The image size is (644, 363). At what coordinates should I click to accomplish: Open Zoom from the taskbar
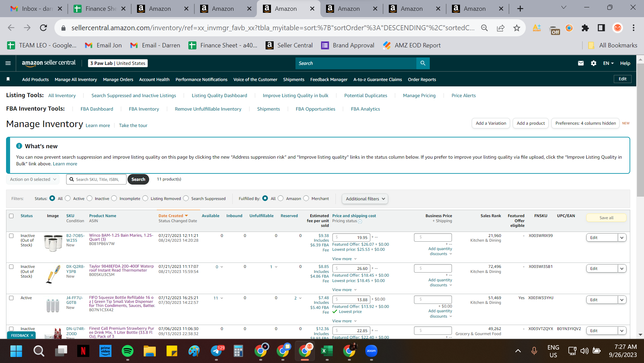pyautogui.click(x=371, y=351)
